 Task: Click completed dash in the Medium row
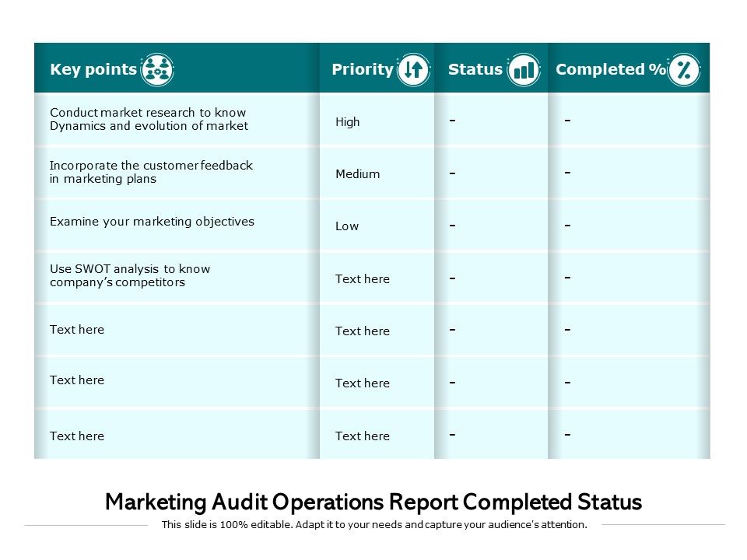click(567, 173)
